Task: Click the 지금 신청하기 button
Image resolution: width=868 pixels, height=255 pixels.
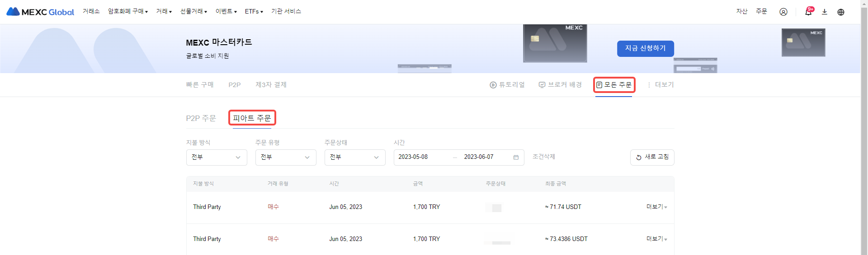Action: point(645,48)
